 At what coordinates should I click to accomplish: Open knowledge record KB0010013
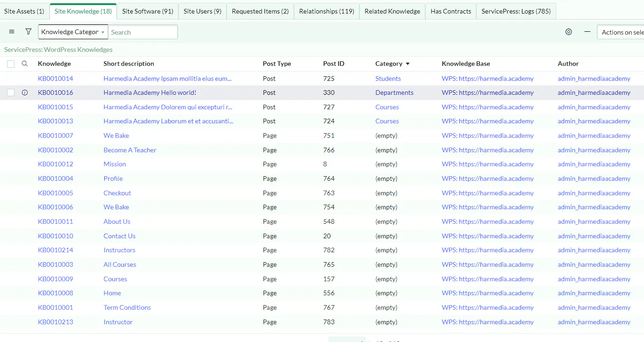56,121
